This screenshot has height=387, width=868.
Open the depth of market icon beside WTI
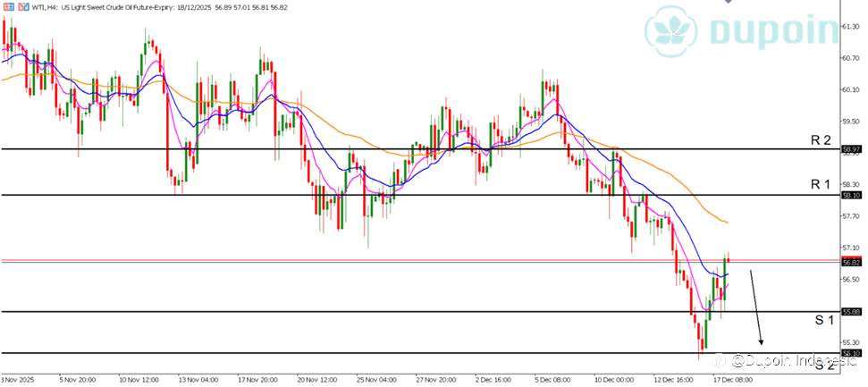22,8
